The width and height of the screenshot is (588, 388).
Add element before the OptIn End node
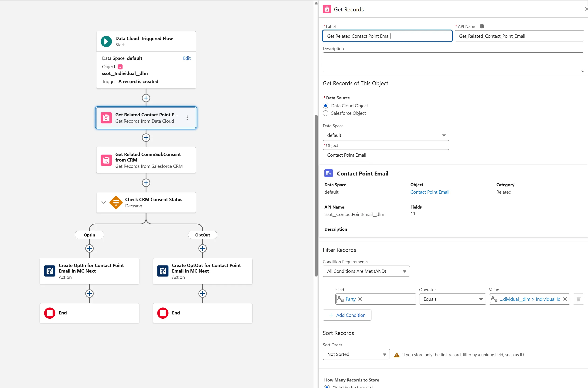[89, 294]
